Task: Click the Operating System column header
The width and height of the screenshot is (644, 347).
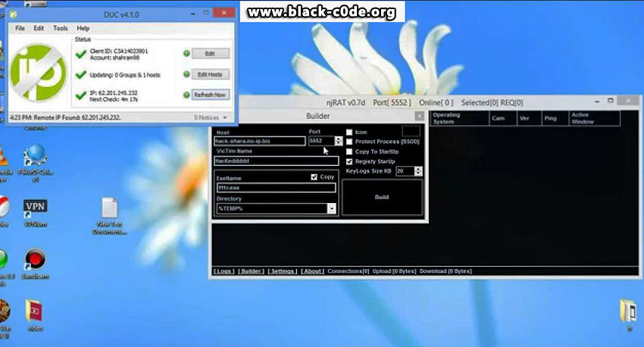Action: pyautogui.click(x=460, y=118)
